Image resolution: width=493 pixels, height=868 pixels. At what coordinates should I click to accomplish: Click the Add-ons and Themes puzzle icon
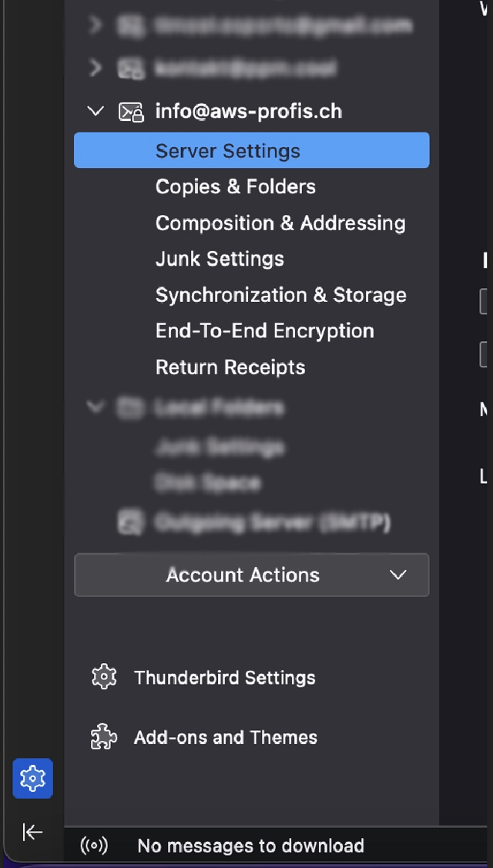(x=103, y=737)
